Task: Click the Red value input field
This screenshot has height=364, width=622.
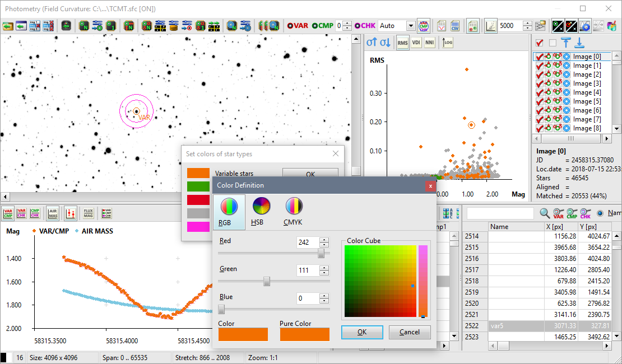Action: click(x=308, y=242)
